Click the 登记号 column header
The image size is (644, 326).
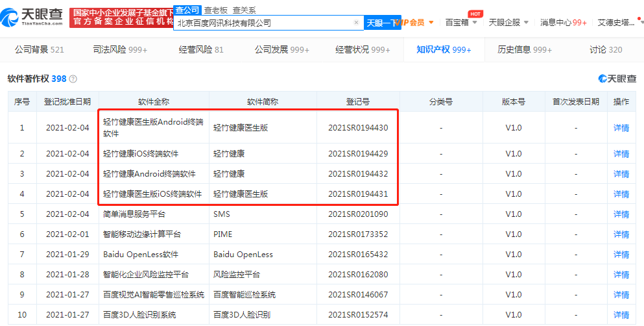click(x=358, y=102)
